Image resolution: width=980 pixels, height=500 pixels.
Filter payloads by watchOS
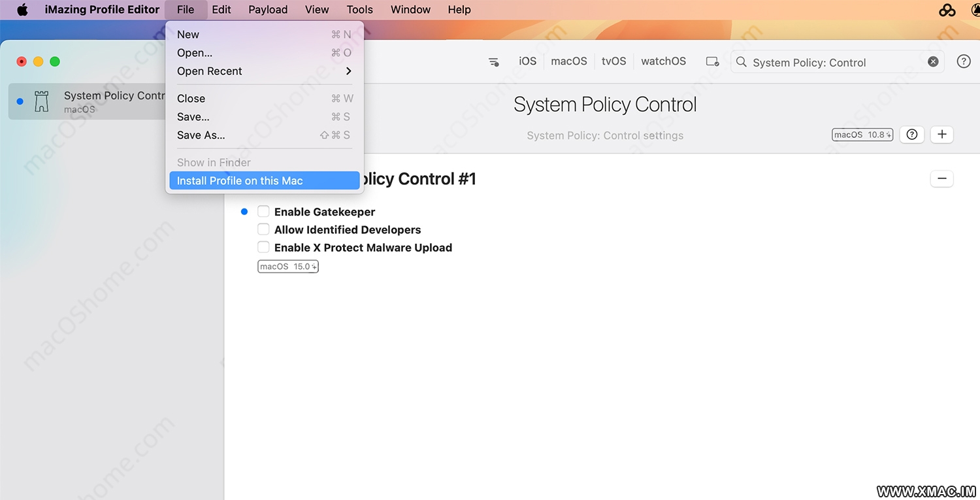click(x=663, y=61)
